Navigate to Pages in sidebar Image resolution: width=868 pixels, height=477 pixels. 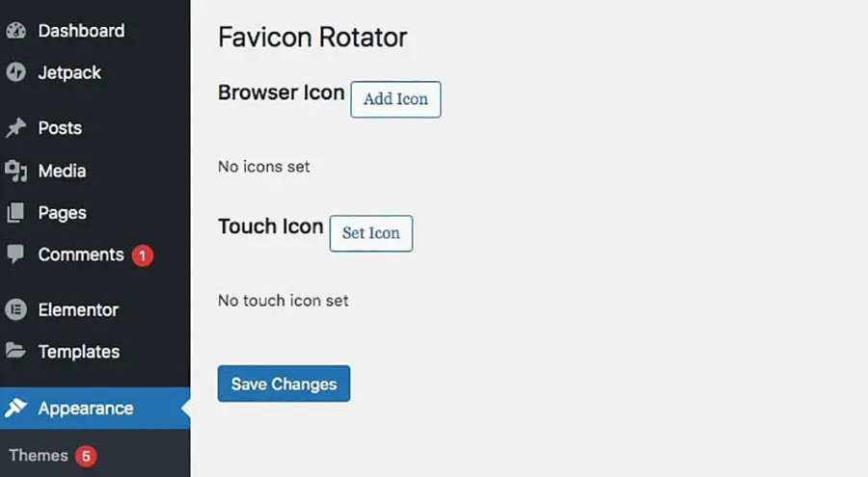point(62,213)
